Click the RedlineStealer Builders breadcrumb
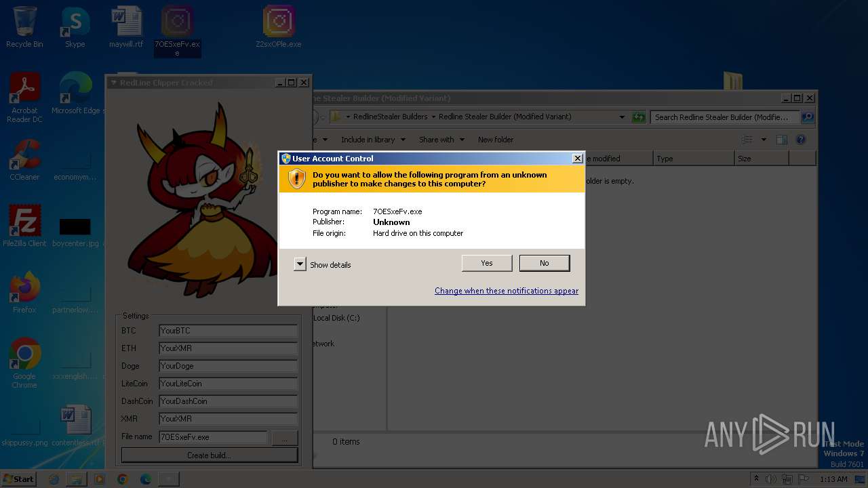 [x=390, y=117]
